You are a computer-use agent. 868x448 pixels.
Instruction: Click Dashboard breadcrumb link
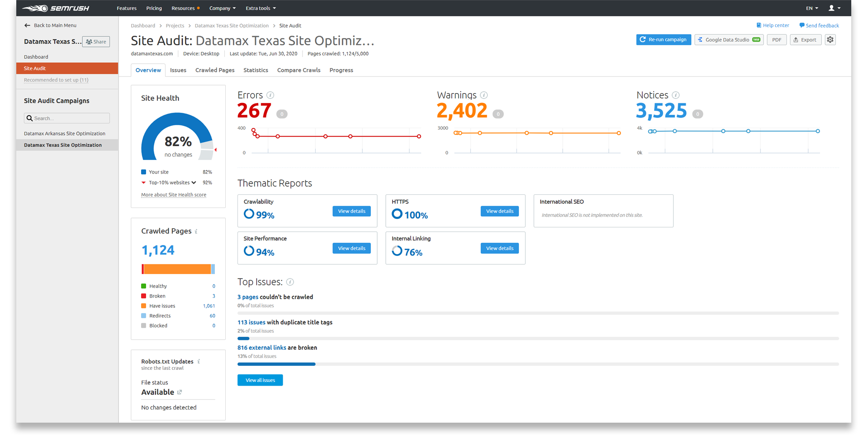click(x=143, y=26)
